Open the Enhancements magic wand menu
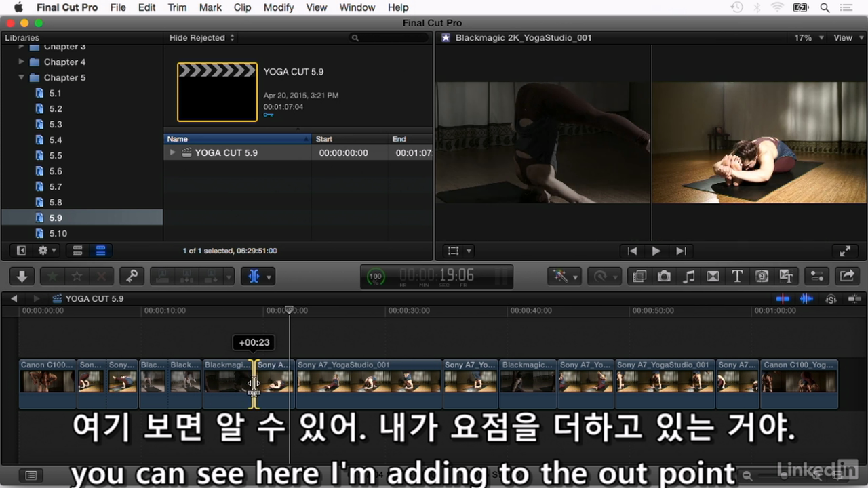Screen dimensions: 868x488 565,276
